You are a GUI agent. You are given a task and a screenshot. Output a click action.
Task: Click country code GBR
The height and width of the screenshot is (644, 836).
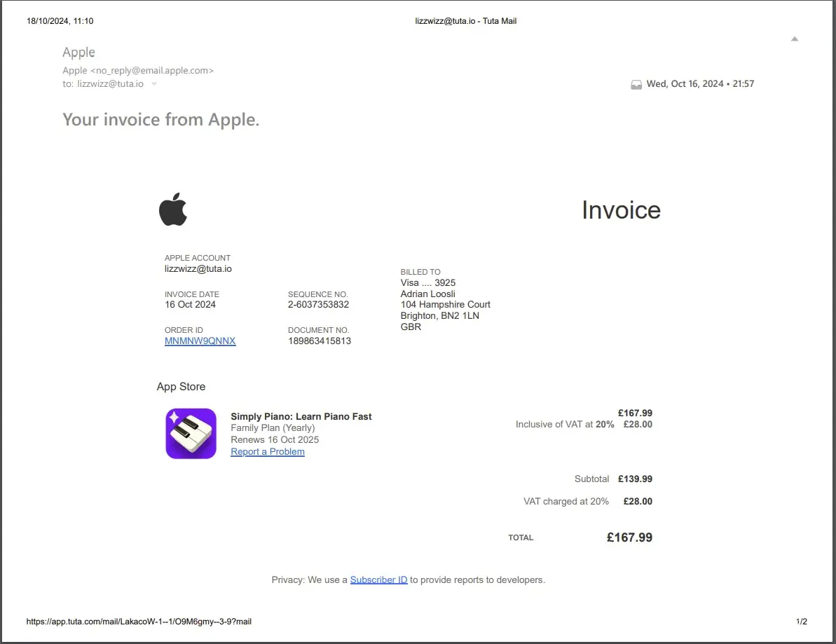click(411, 327)
